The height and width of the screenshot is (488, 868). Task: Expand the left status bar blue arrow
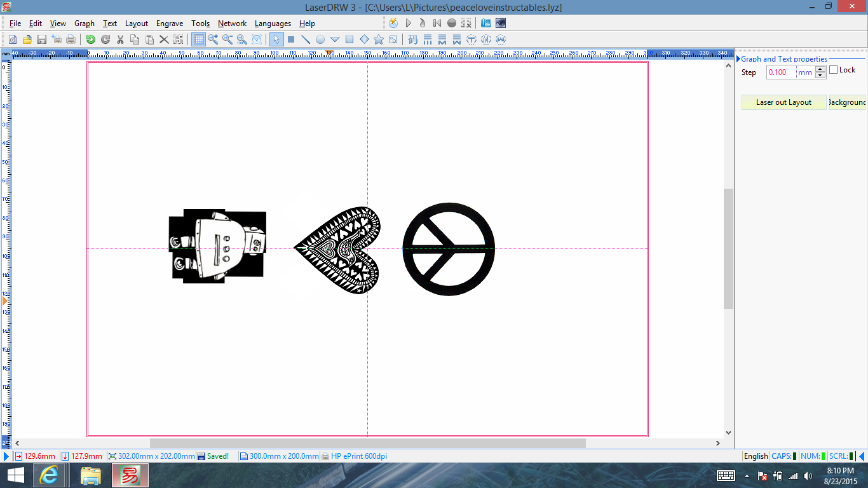click(x=6, y=456)
